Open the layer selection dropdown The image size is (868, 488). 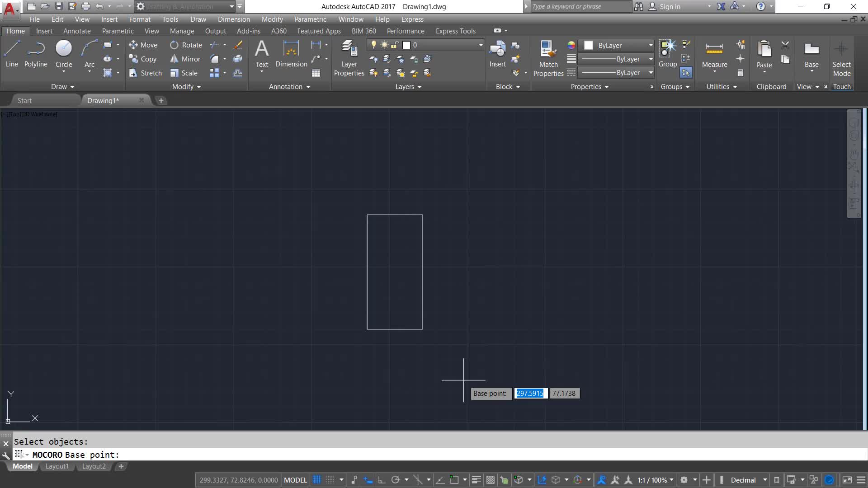(480, 45)
